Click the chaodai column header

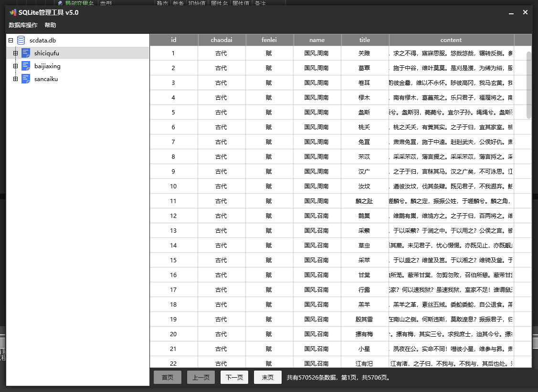tap(222, 40)
